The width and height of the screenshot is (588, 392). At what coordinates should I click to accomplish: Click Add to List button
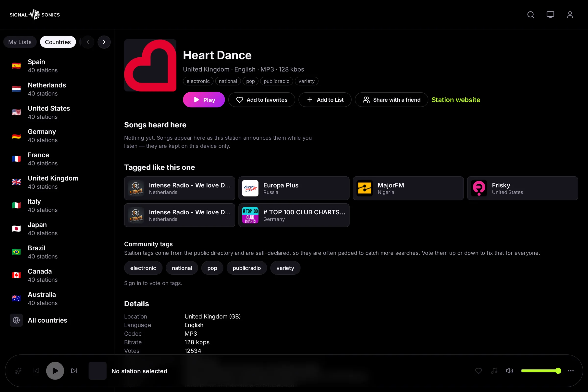click(325, 100)
